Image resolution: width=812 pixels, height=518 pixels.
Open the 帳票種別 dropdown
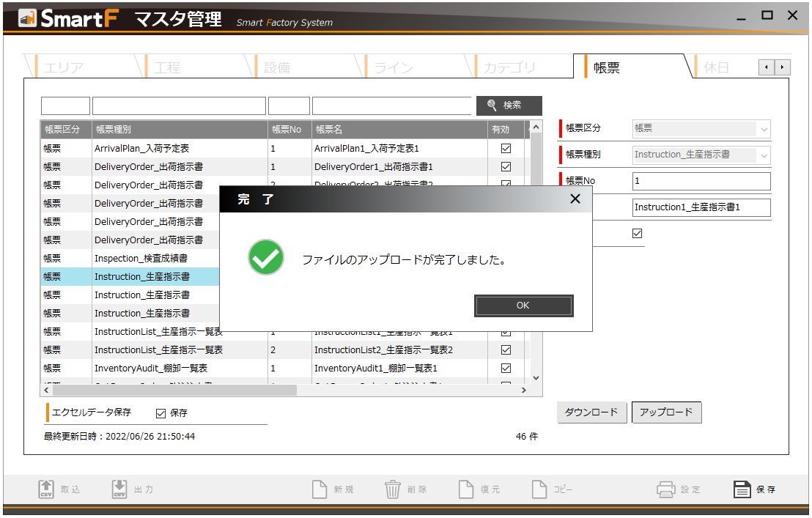[x=764, y=155]
